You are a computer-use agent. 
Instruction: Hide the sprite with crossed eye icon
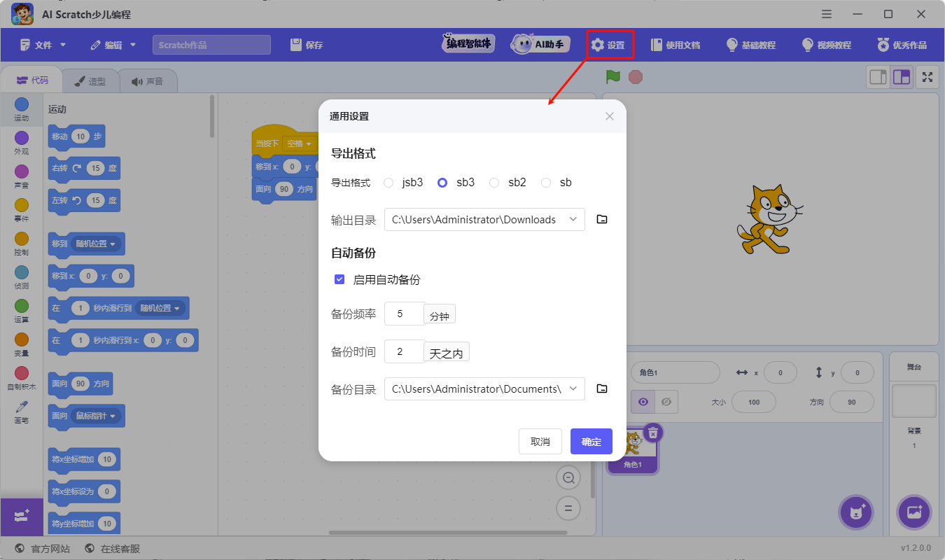pos(666,402)
